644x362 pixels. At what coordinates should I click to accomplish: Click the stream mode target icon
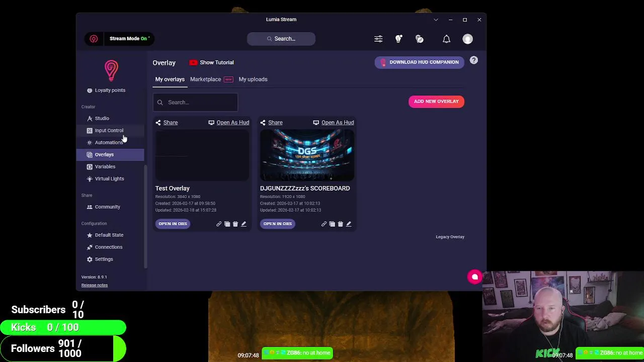point(94,39)
